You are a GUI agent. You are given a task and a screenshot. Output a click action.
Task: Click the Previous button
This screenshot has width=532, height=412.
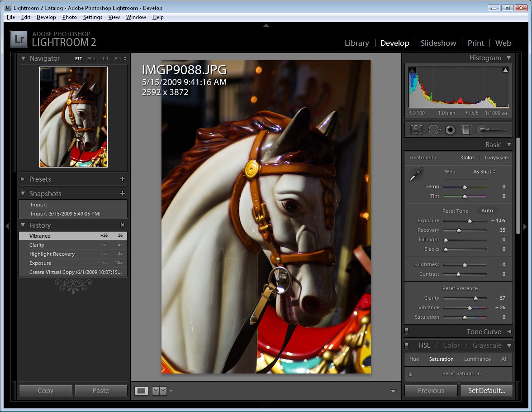pyautogui.click(x=431, y=391)
